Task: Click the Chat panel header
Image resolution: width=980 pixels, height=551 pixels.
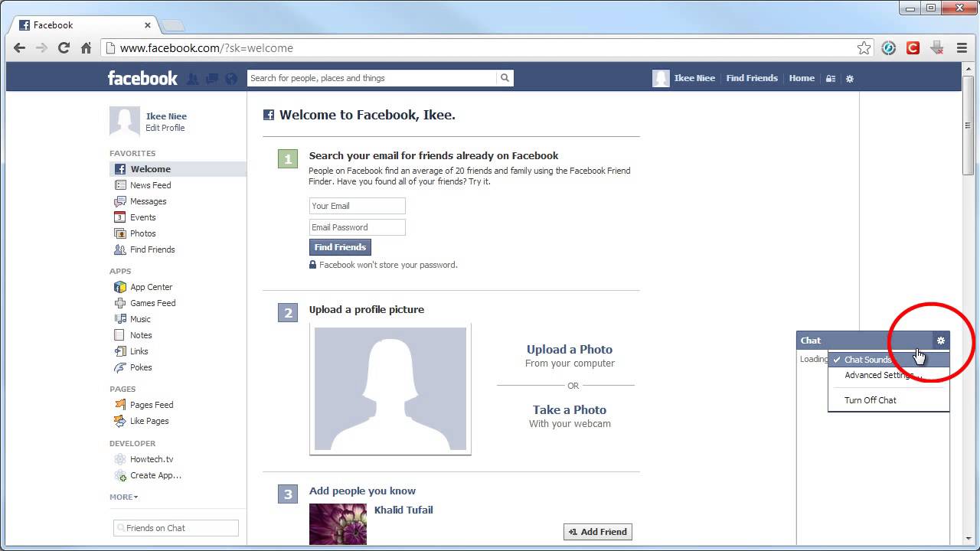Action: pyautogui.click(x=873, y=341)
